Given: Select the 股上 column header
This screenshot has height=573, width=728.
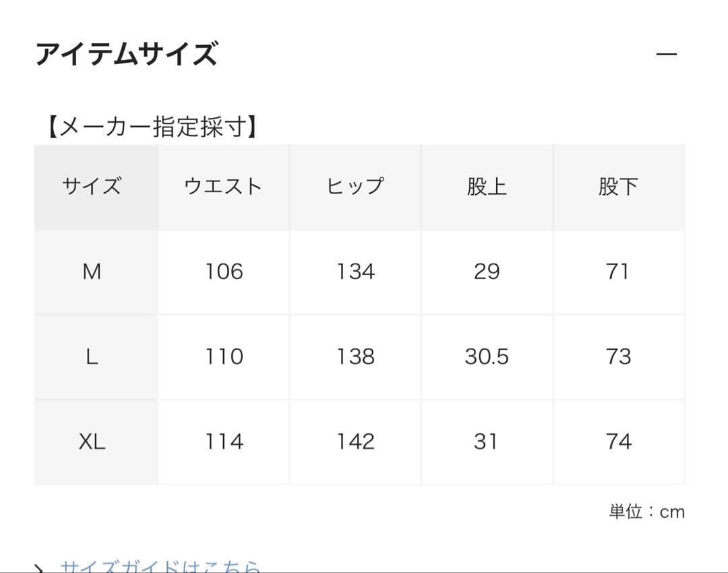Looking at the screenshot, I should tap(487, 186).
